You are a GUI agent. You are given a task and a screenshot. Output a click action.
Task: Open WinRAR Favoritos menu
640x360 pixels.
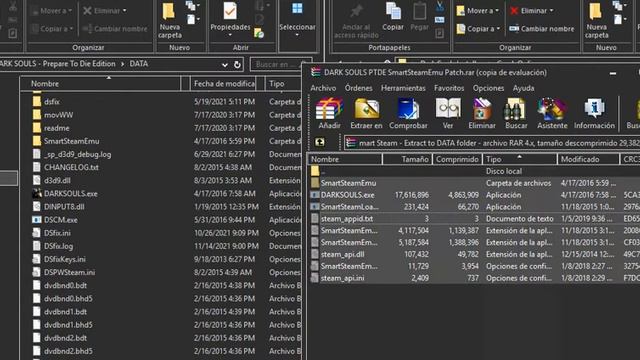coord(449,88)
